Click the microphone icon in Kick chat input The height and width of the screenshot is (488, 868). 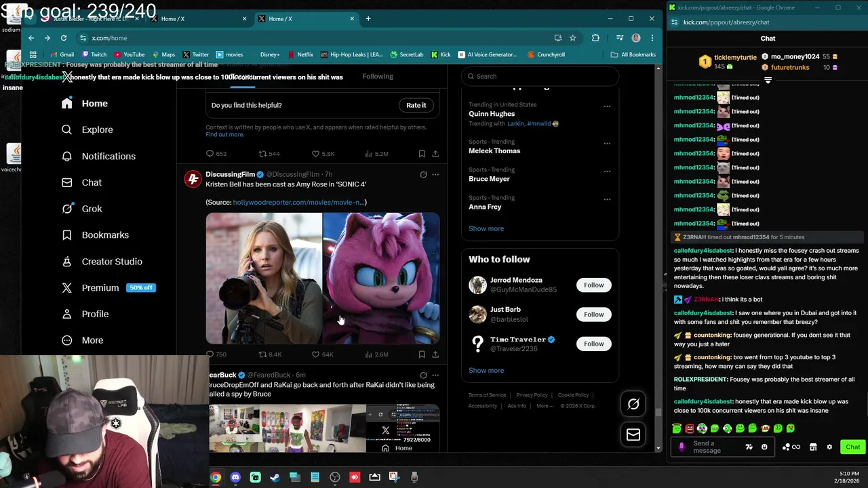[682, 447]
